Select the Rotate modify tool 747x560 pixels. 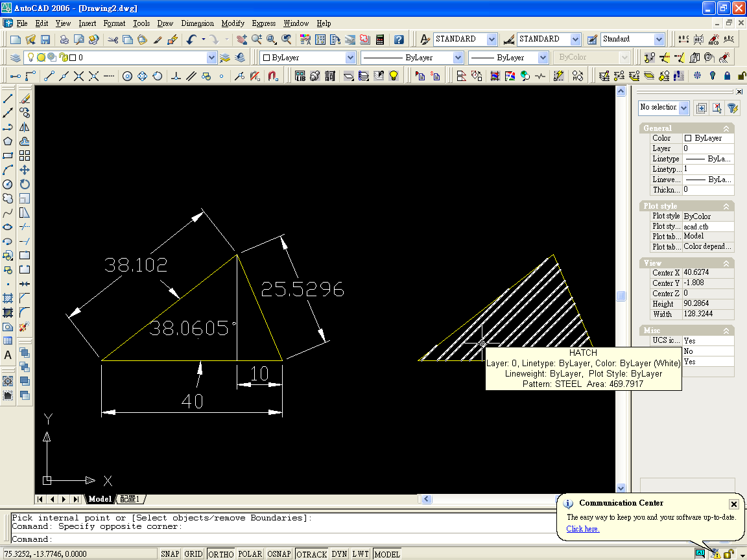[25, 184]
